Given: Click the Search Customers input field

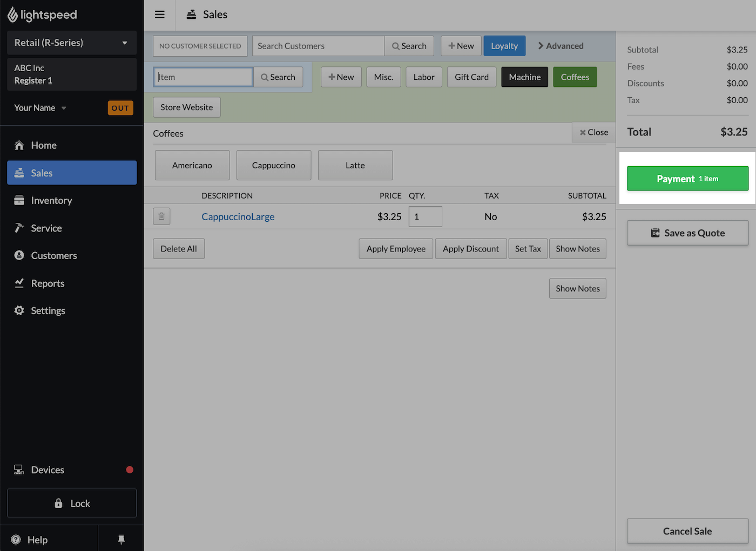Looking at the screenshot, I should (x=318, y=46).
